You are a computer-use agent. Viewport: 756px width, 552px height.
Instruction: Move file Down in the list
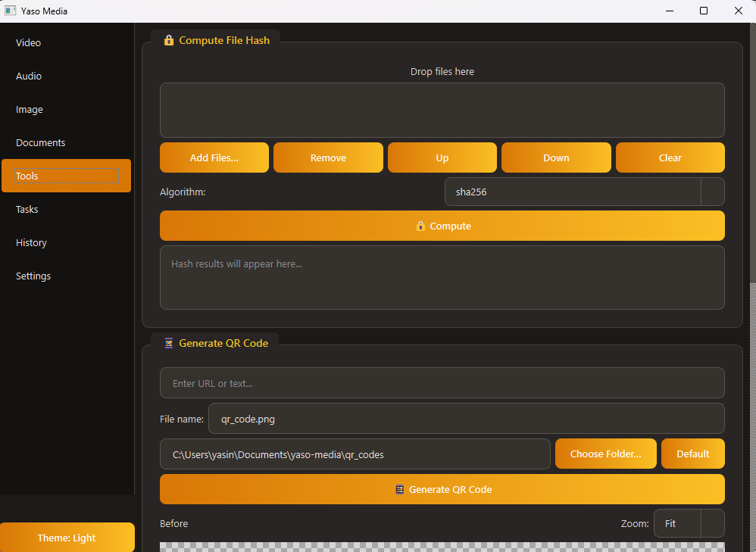pos(556,157)
